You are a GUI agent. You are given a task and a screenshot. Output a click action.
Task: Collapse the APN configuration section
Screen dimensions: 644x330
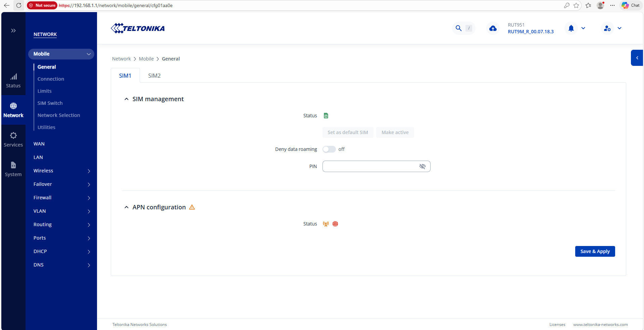[127, 207]
